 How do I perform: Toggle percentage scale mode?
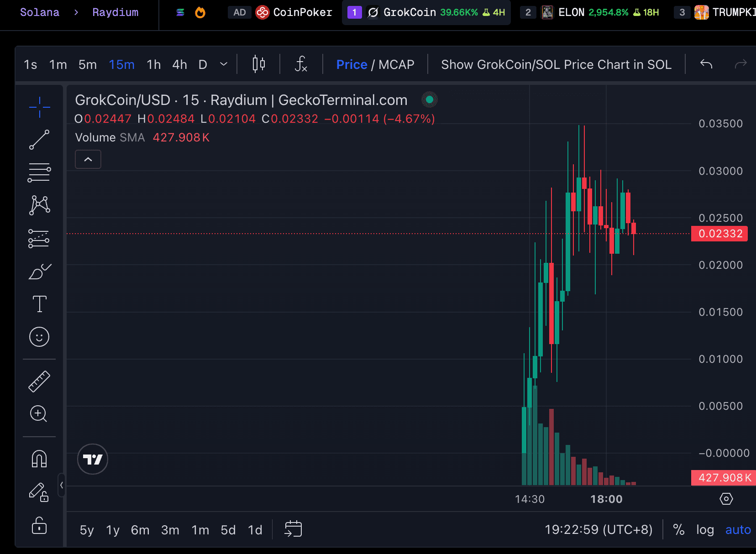tap(679, 529)
